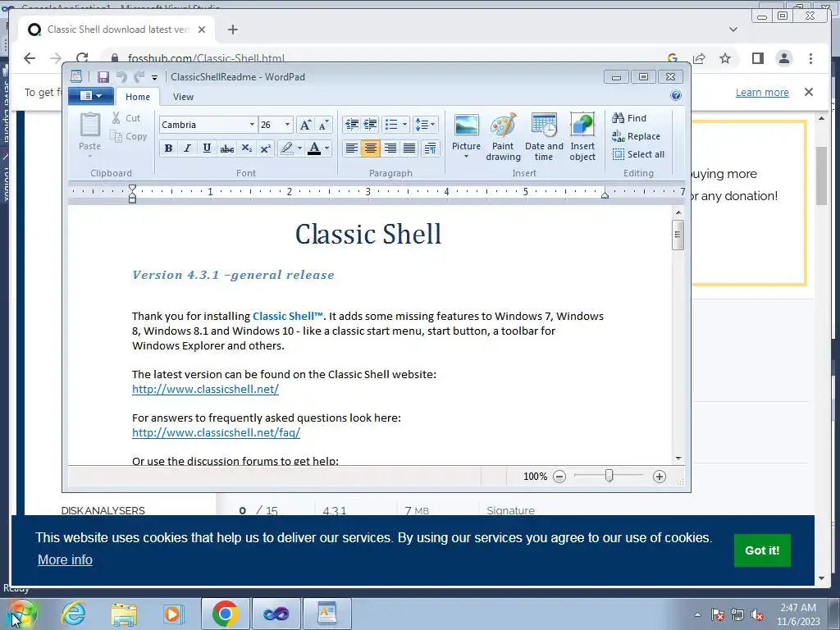This screenshot has height=630, width=840.
Task: Click the zoom in plus button
Action: 660,477
